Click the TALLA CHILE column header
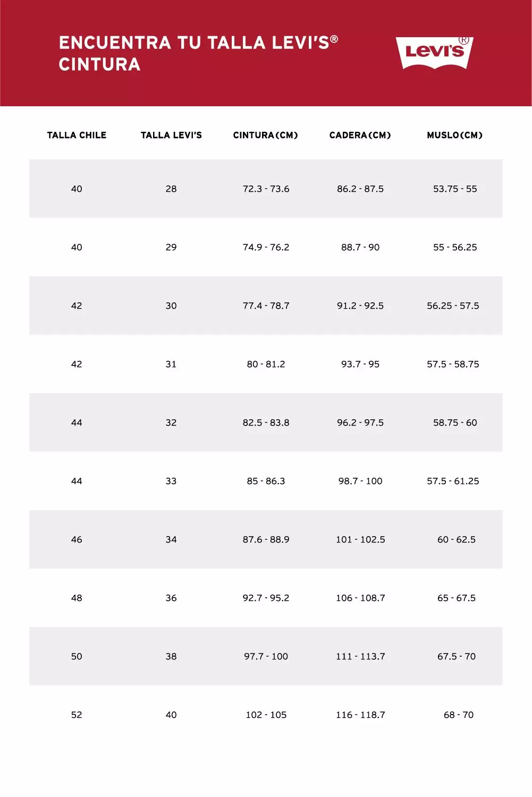Viewport: 532px width, 797px height. point(77,135)
